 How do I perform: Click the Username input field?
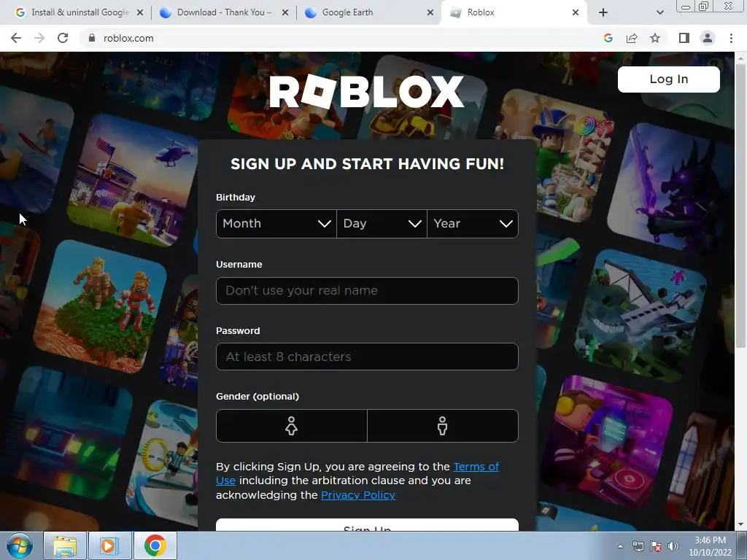pyautogui.click(x=367, y=290)
